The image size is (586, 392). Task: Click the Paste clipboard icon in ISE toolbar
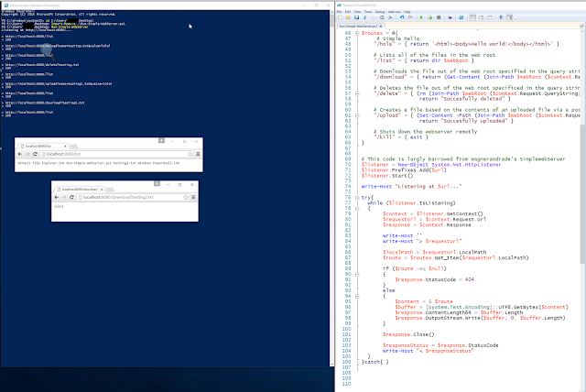tap(382, 17)
